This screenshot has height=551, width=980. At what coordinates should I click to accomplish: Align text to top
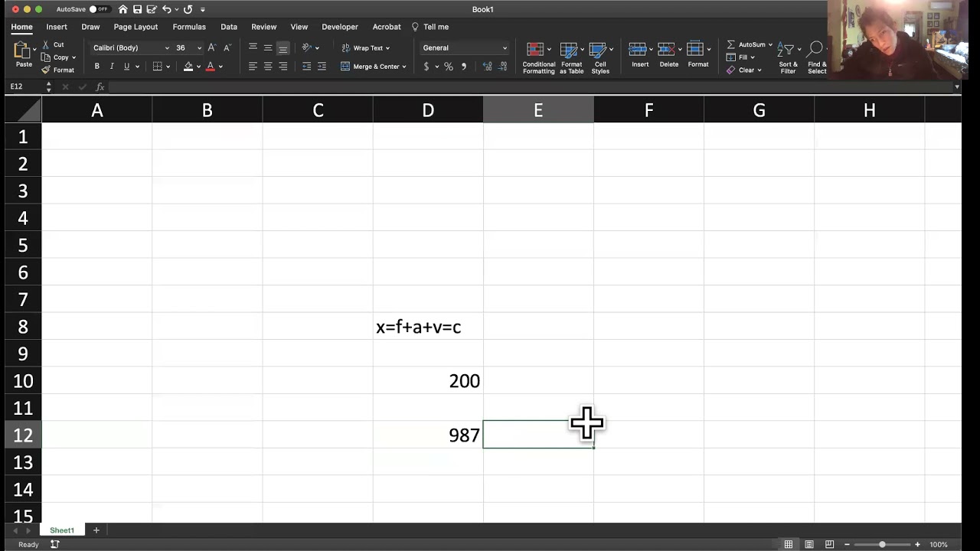(x=253, y=47)
